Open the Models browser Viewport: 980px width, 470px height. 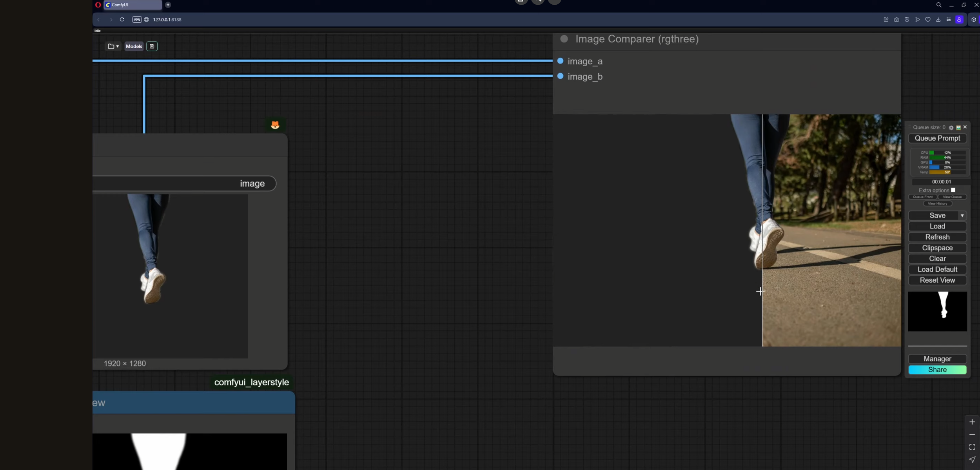pyautogui.click(x=134, y=46)
